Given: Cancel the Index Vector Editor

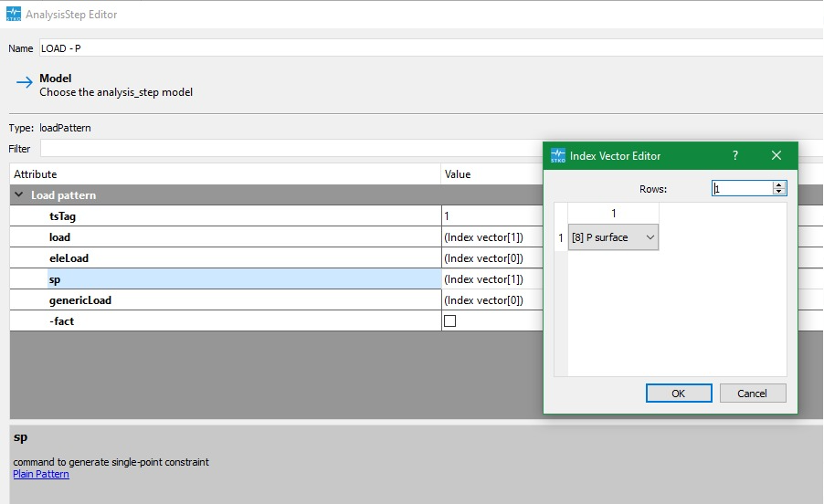Looking at the screenshot, I should click(x=752, y=394).
